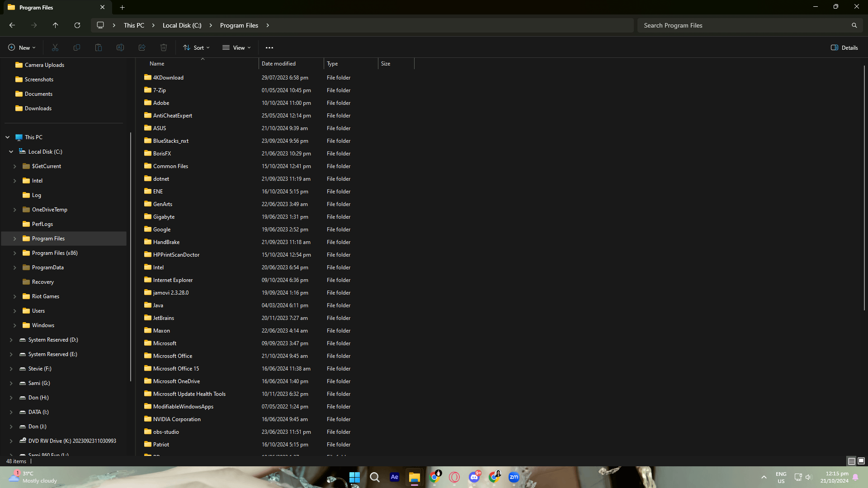Select the NVIDIA Corporation folder
The image size is (868, 488).
(x=177, y=419)
